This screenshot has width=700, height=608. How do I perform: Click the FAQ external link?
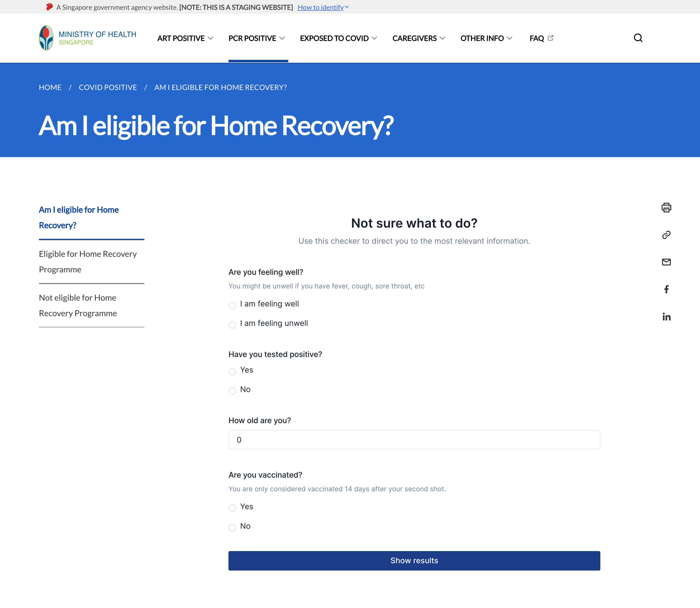pos(541,37)
